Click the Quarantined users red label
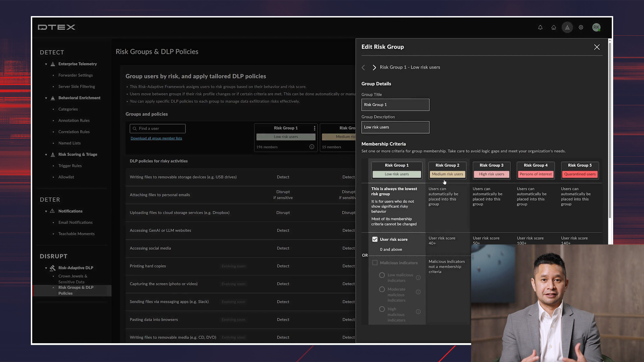 click(580, 174)
